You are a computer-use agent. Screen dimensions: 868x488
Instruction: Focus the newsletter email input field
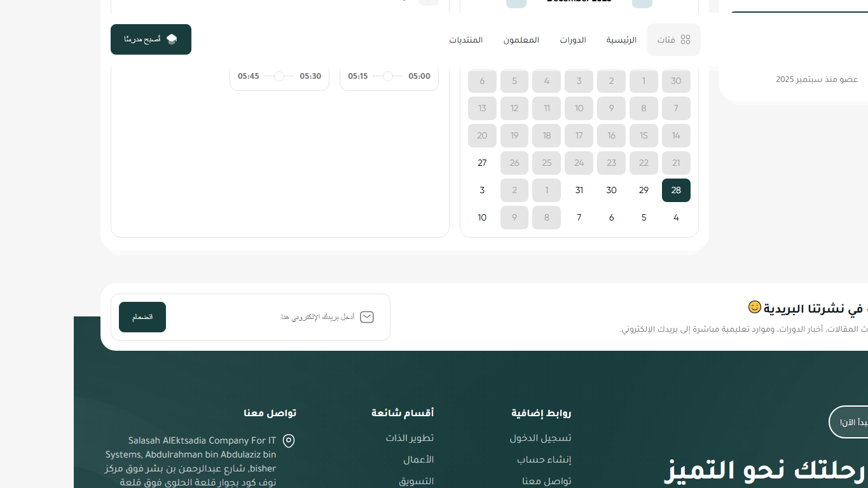pos(251,317)
